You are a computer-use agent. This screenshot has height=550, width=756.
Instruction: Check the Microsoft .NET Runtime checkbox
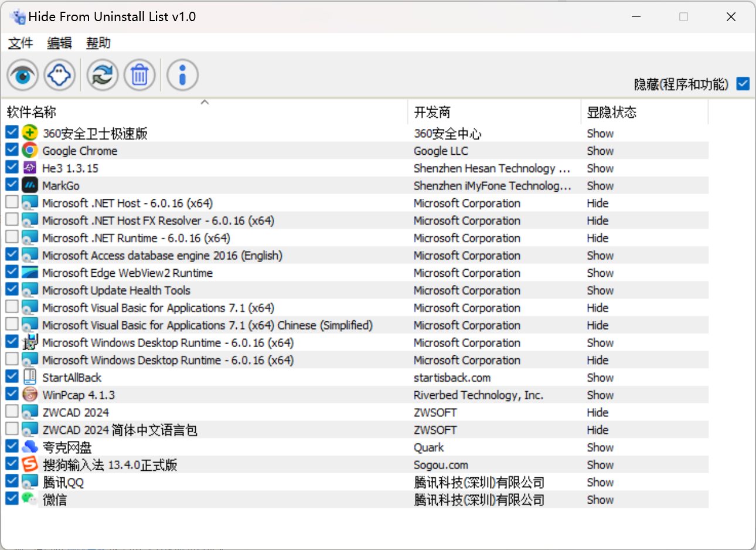[12, 237]
